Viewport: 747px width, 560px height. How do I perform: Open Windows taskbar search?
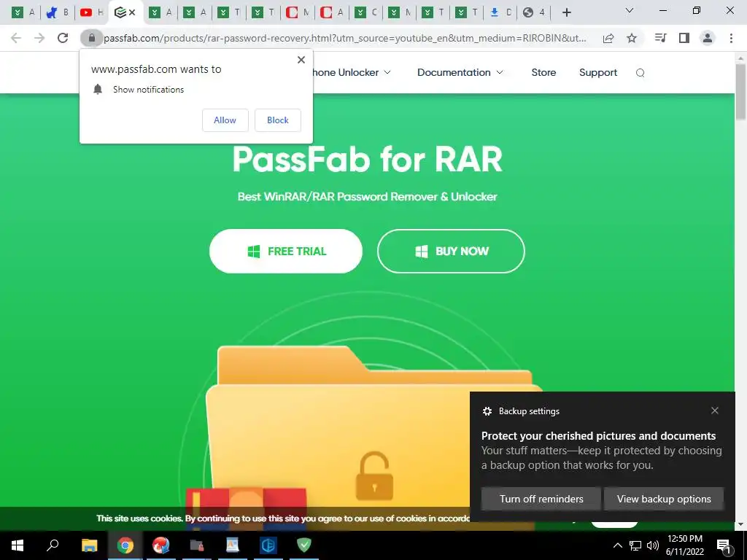53,545
